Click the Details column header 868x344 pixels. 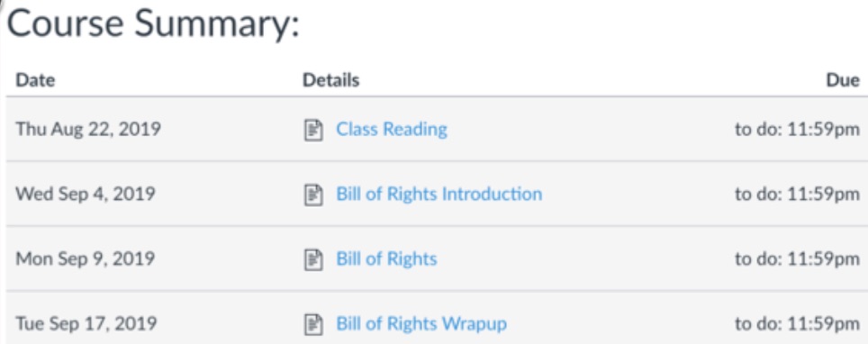[330, 80]
